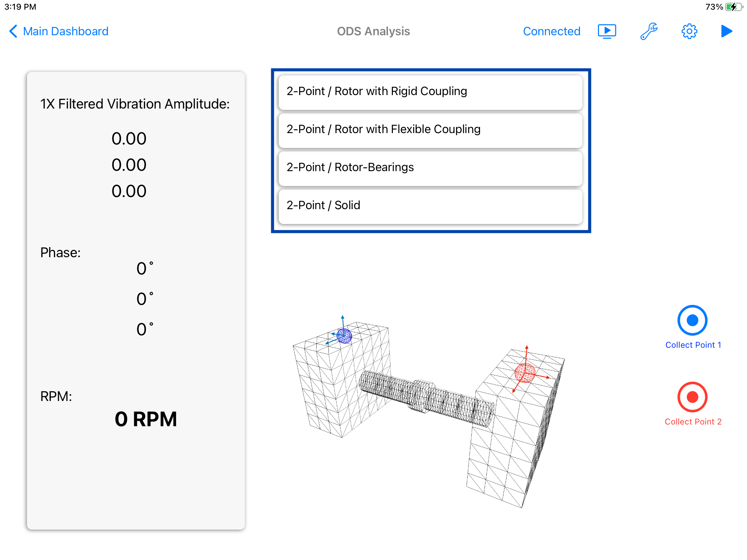This screenshot has width=747, height=560.
Task: Open the wrench tools icon
Action: click(x=649, y=31)
